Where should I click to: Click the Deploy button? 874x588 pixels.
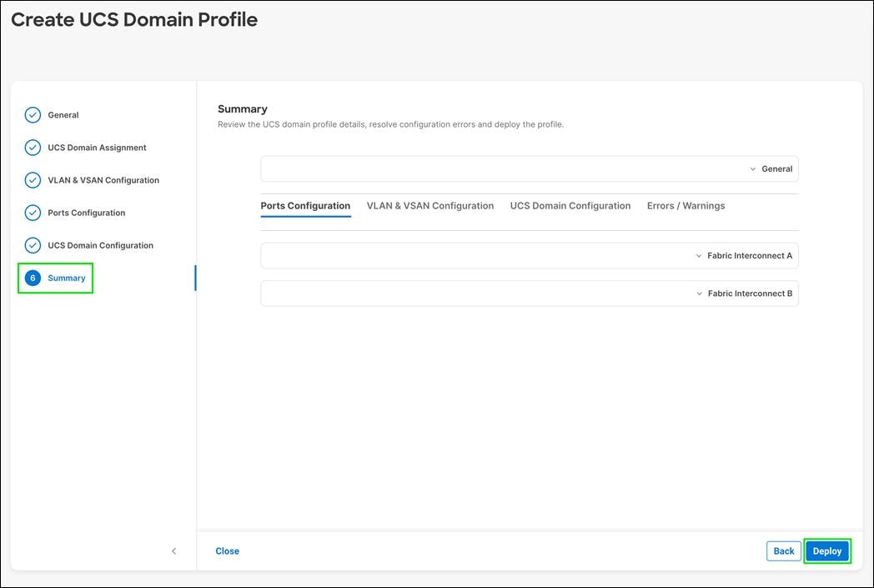coord(826,550)
